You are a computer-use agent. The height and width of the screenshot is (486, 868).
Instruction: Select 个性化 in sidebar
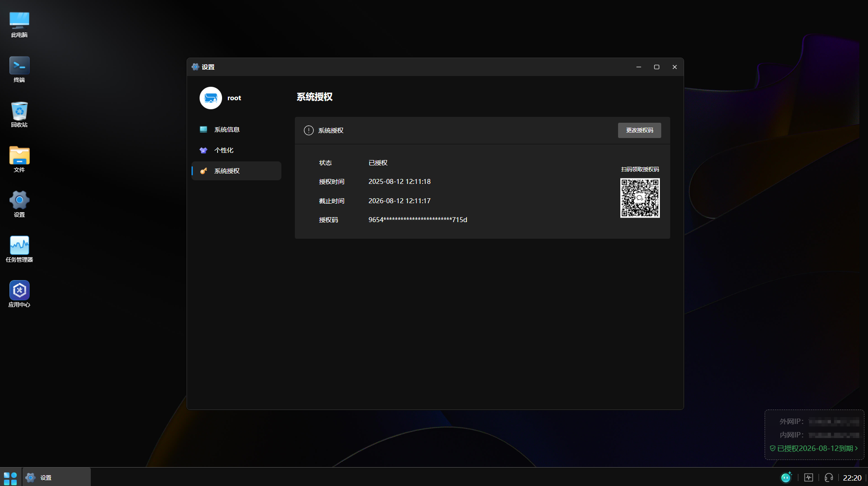223,150
